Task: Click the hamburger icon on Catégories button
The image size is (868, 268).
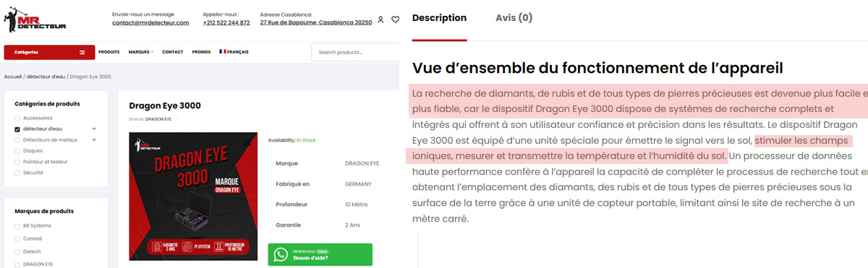Action: 82,52
